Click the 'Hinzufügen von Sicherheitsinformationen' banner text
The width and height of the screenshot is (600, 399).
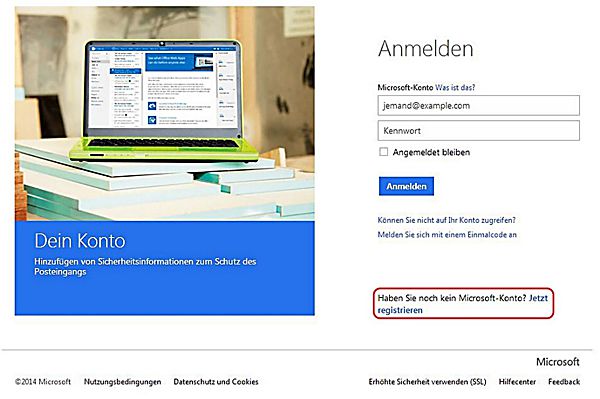click(x=145, y=267)
